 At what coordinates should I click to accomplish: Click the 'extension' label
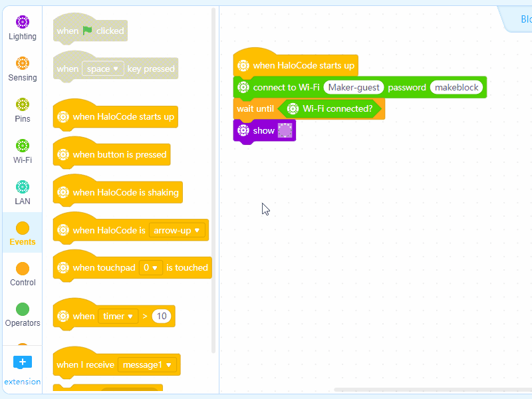point(23,382)
